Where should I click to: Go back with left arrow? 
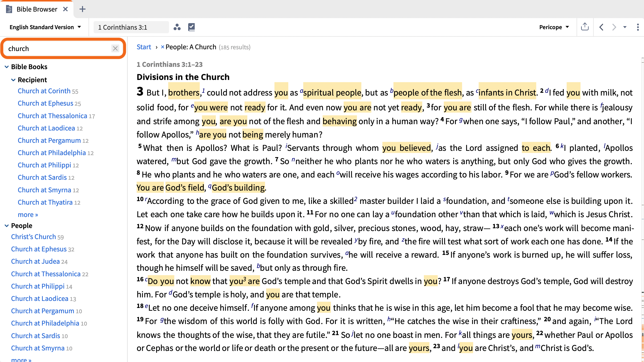coord(601,27)
